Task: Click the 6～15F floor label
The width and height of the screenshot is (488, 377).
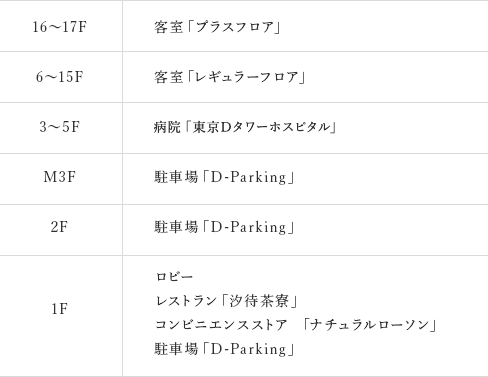Action: point(59,77)
